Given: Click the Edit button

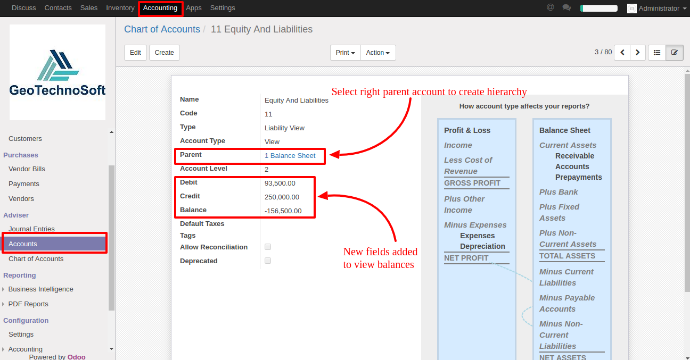Looking at the screenshot, I should pyautogui.click(x=135, y=52).
